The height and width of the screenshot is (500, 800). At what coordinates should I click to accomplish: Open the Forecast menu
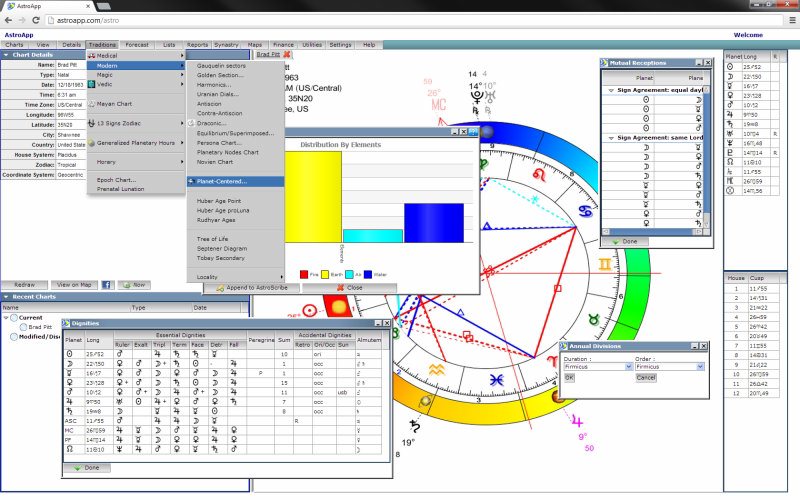tap(137, 45)
